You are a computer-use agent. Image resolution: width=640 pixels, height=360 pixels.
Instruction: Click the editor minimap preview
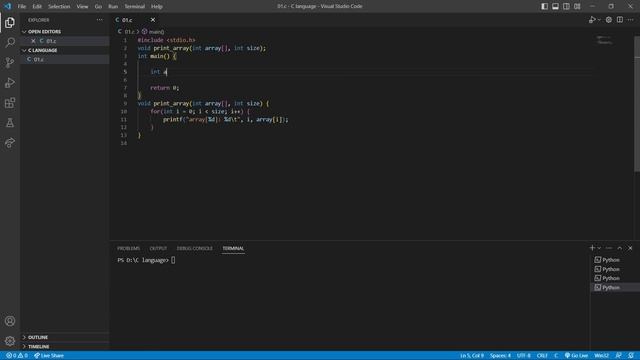click(x=604, y=40)
